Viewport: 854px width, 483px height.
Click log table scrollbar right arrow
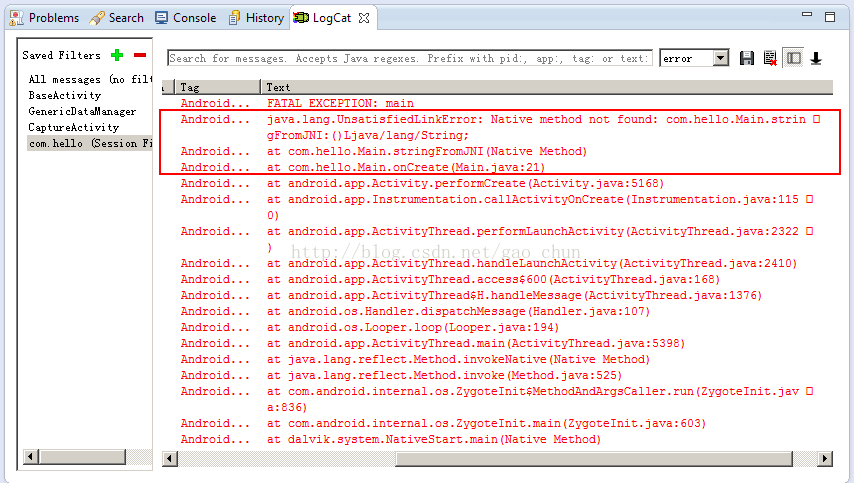tap(825, 459)
